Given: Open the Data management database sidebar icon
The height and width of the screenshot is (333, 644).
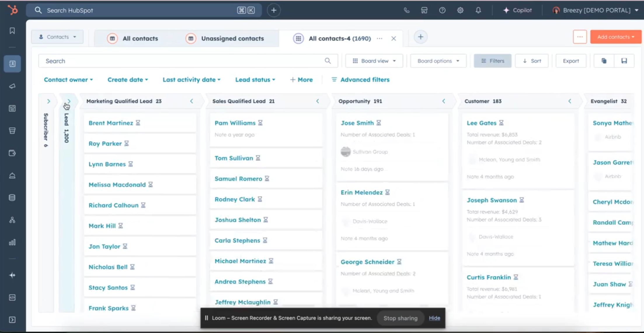Looking at the screenshot, I should tap(12, 198).
